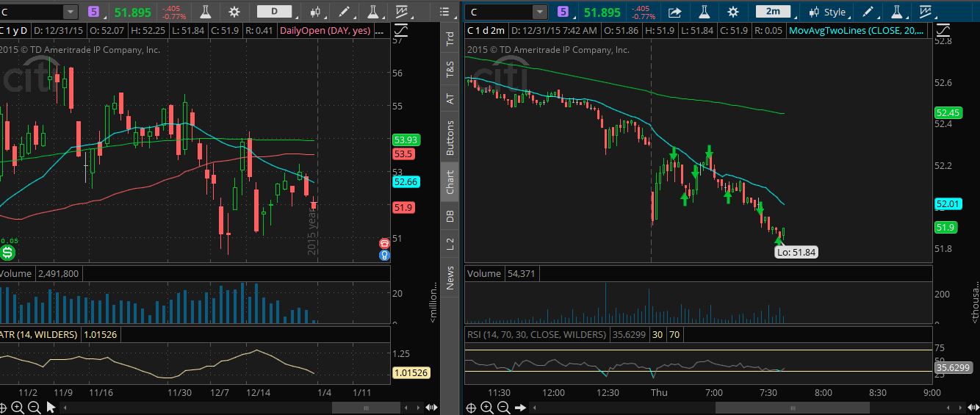Open chart settings gear on left chart
Screen dimensions: 980x415
pyautogui.click(x=234, y=12)
